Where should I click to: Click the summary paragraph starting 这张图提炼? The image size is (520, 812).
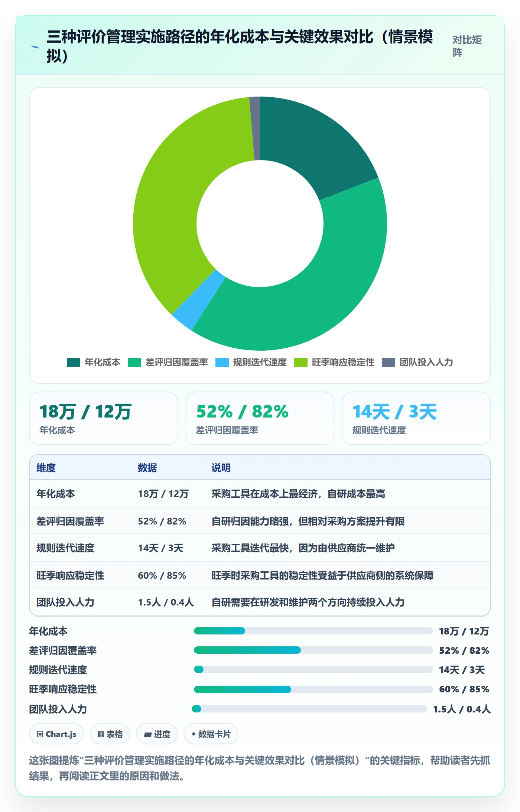pos(260,768)
